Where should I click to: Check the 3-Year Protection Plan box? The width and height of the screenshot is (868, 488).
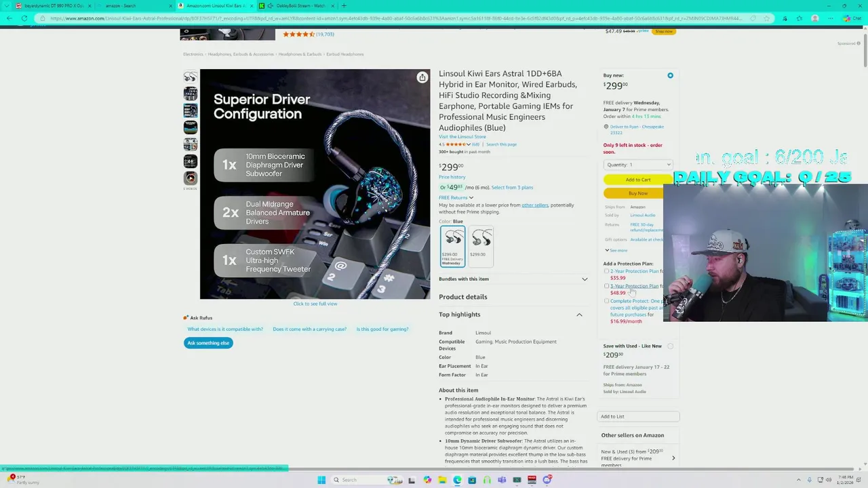[606, 286]
